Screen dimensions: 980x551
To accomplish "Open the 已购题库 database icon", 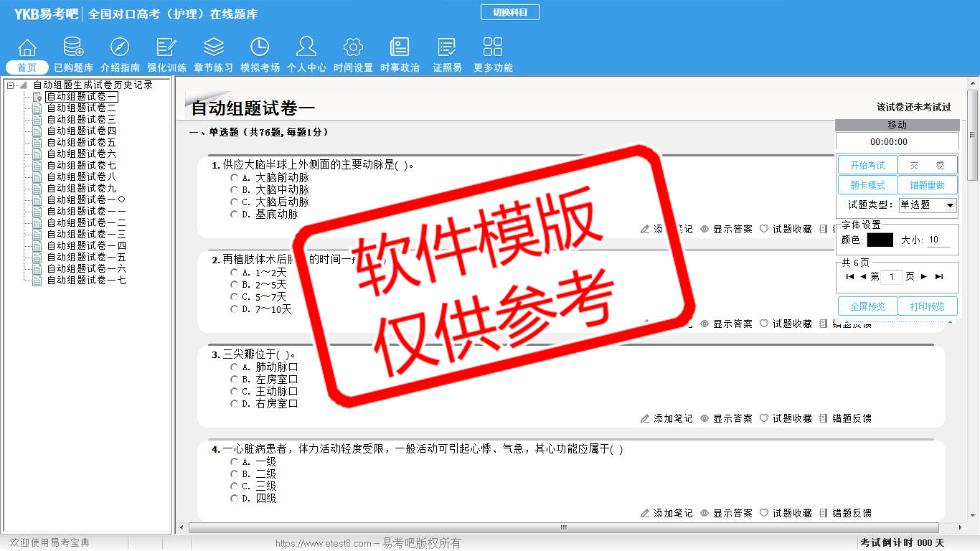I will pos(73,48).
